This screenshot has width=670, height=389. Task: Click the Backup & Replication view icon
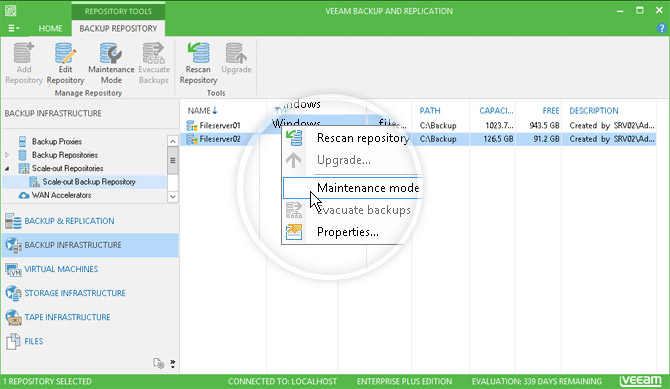13,221
